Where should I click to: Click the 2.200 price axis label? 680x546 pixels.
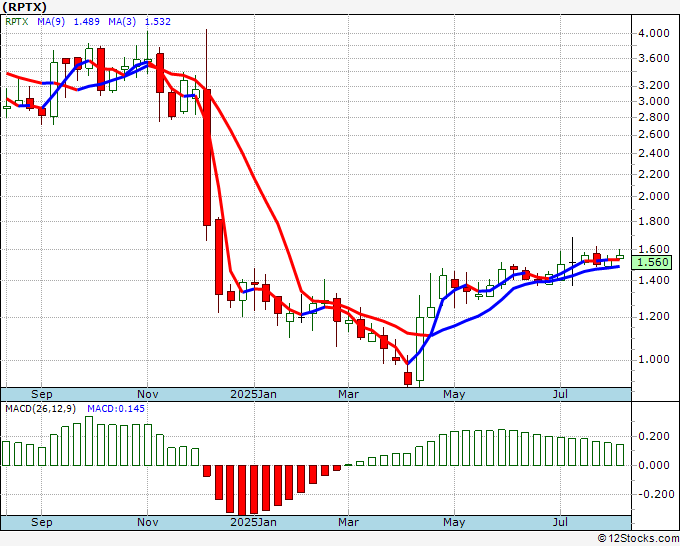(x=654, y=174)
